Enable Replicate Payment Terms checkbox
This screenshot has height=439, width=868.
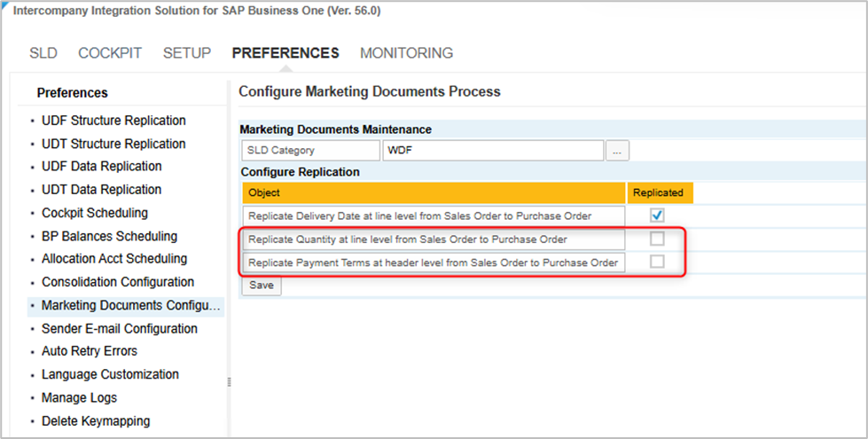click(657, 262)
